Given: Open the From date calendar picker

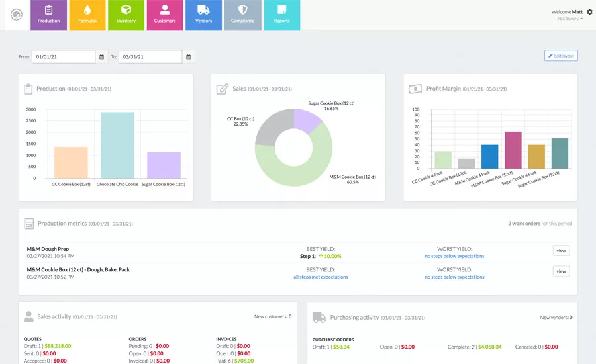Looking at the screenshot, I should 101,57.
